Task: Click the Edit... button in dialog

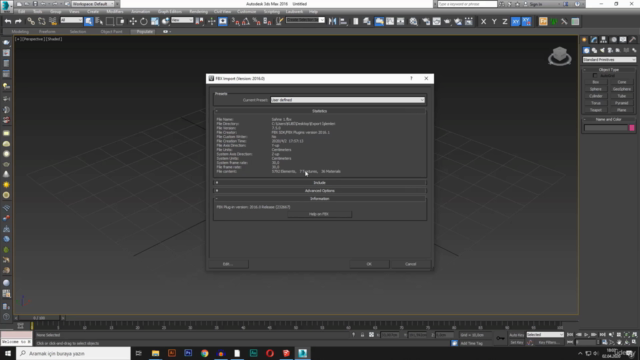Action: pos(228,264)
